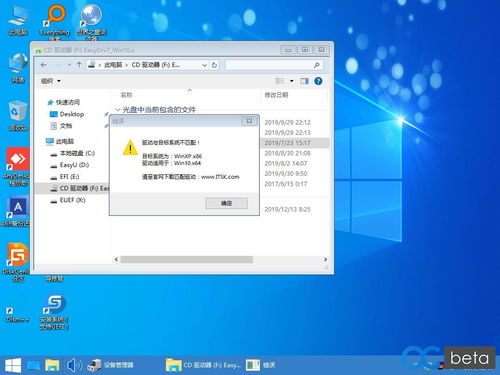The image size is (500, 375).
Task: Open the 此电脑 desktop icon
Action: [x=18, y=21]
